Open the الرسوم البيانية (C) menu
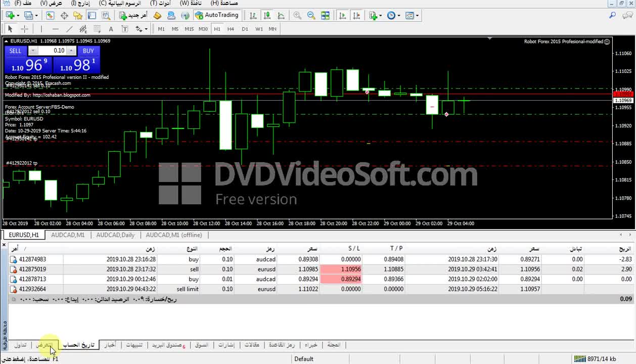This screenshot has height=364, width=636. (121, 3)
